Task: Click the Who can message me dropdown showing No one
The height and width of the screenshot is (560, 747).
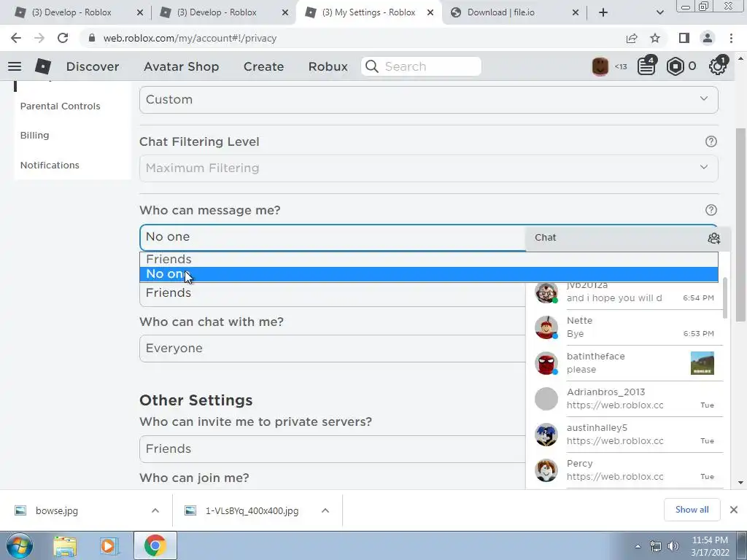Action: 333,237
